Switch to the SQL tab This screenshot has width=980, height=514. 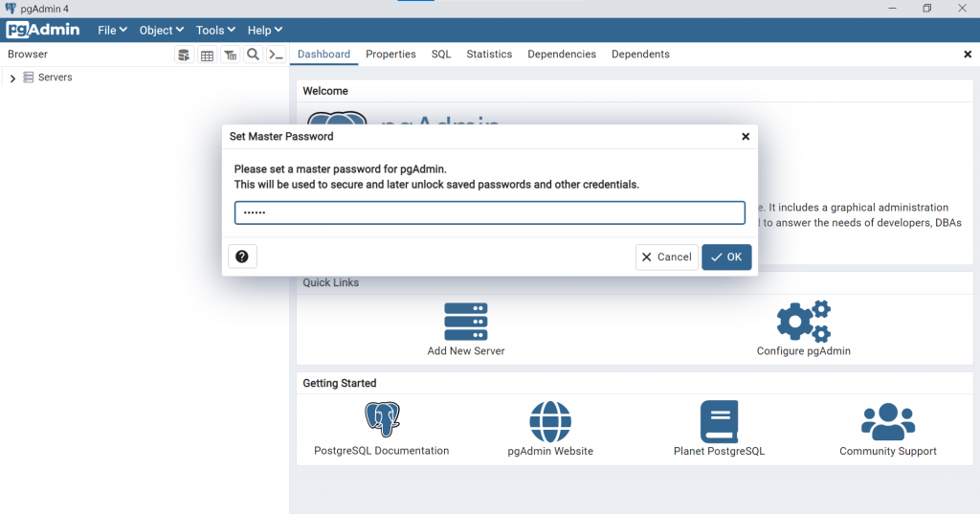tap(440, 55)
